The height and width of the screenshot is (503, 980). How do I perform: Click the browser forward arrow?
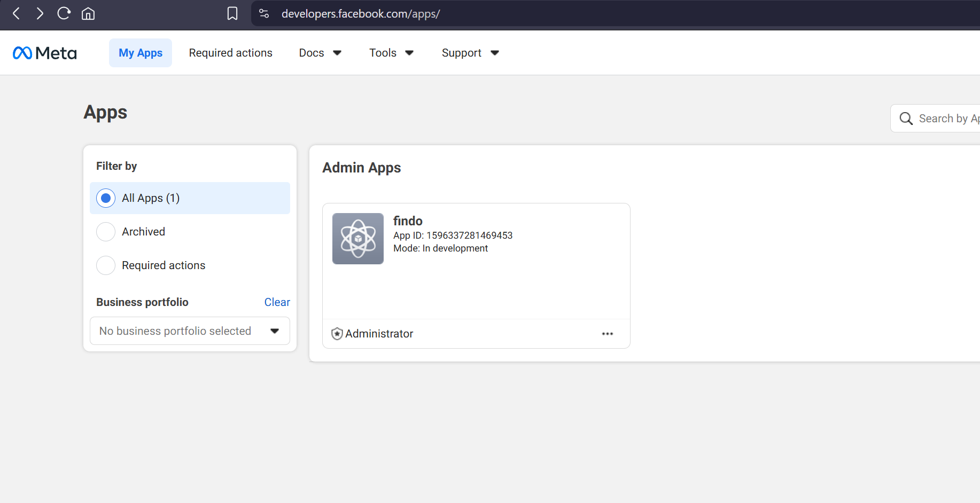coord(40,13)
